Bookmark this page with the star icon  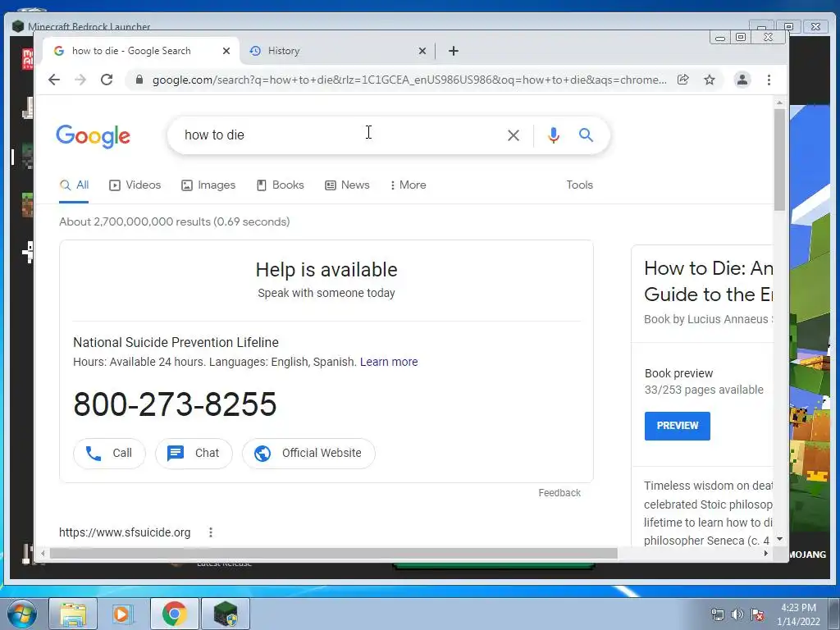tap(710, 80)
